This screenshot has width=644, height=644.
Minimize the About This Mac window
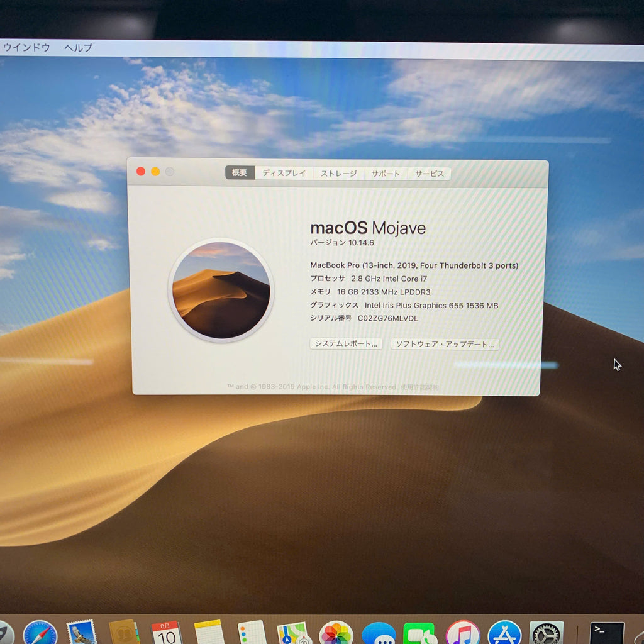[x=155, y=171]
